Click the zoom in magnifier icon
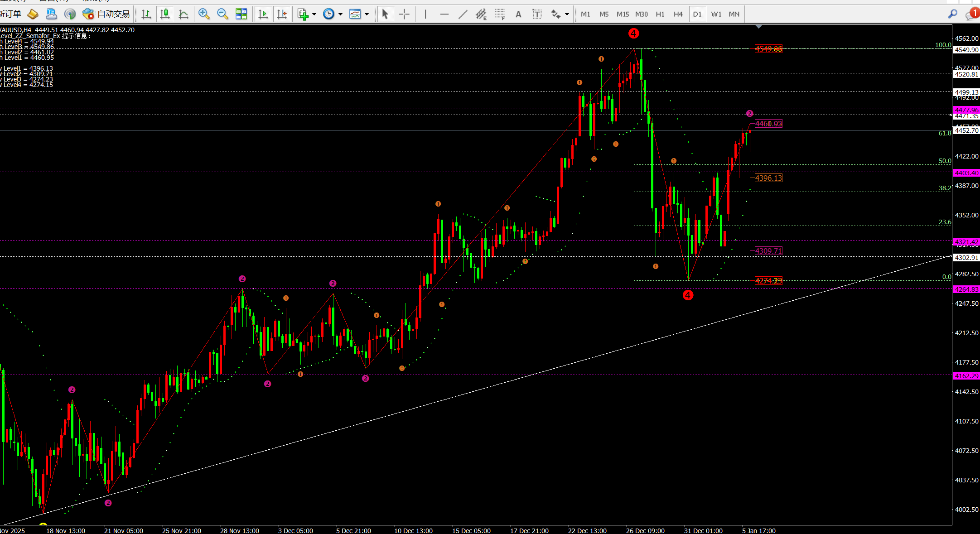 (x=204, y=14)
